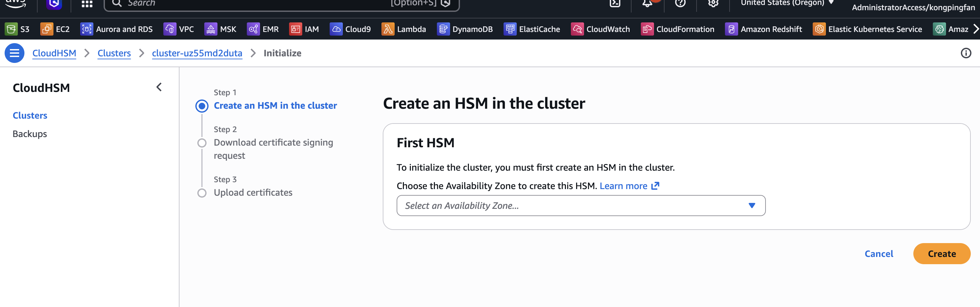Select the Step 1 radio indicator
This screenshot has height=307, width=980.
click(x=202, y=106)
